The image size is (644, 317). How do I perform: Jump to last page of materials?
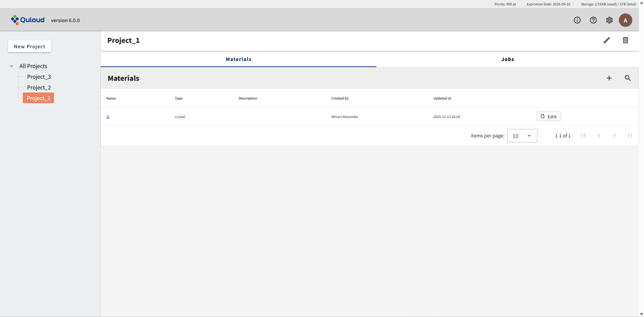click(629, 136)
